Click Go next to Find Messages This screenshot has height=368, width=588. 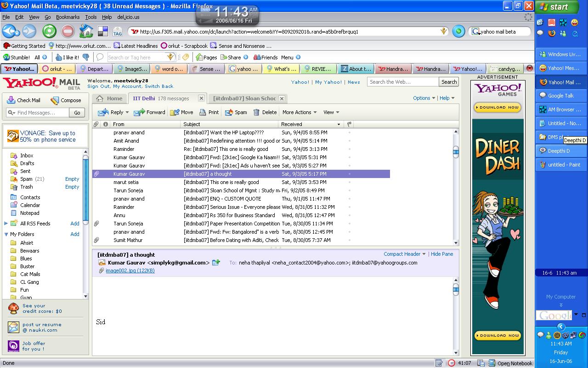[77, 113]
